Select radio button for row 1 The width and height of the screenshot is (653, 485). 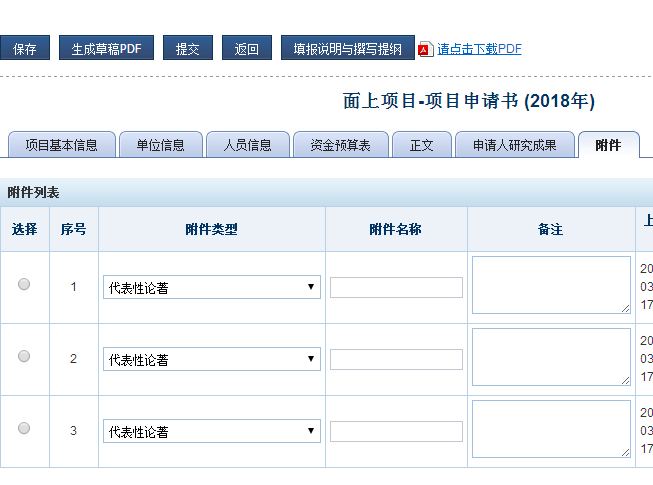(24, 284)
